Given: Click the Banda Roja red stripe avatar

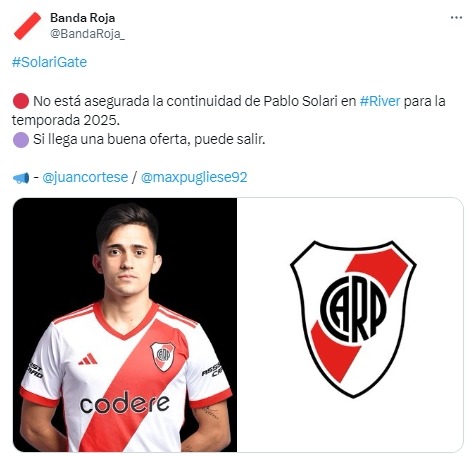Looking at the screenshot, I should click(27, 26).
